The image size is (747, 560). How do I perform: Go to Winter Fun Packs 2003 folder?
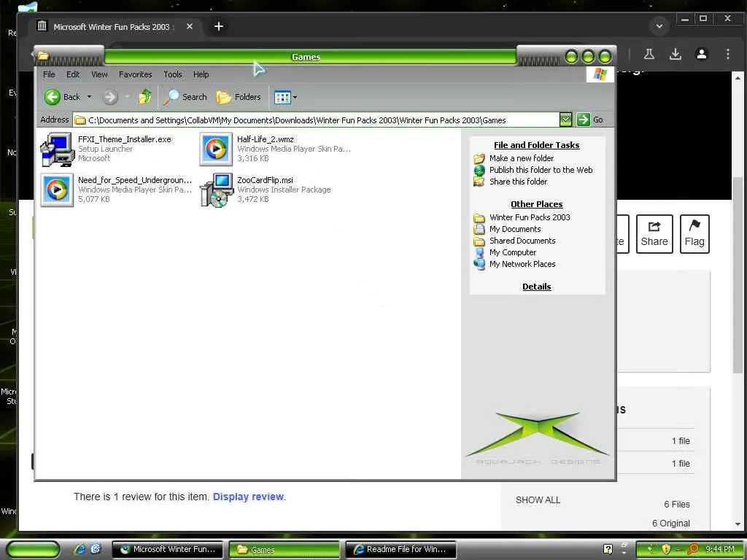tap(530, 217)
